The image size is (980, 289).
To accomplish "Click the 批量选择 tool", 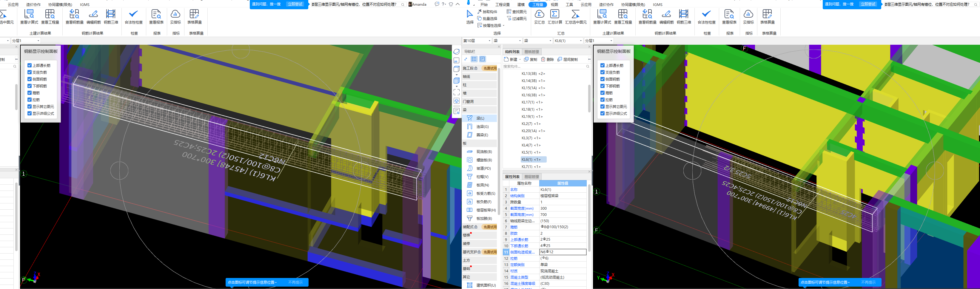I will click(487, 18).
